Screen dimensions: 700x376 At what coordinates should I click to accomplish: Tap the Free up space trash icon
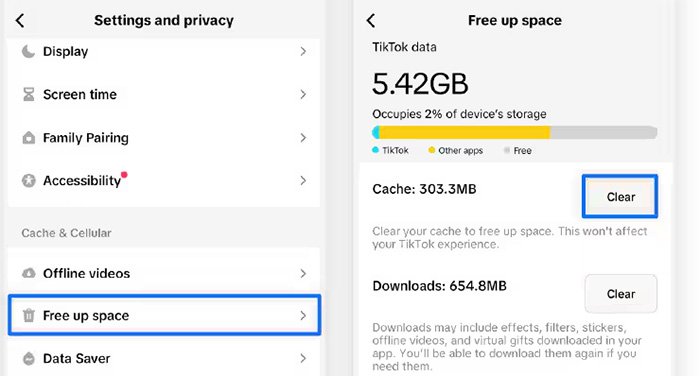point(29,315)
